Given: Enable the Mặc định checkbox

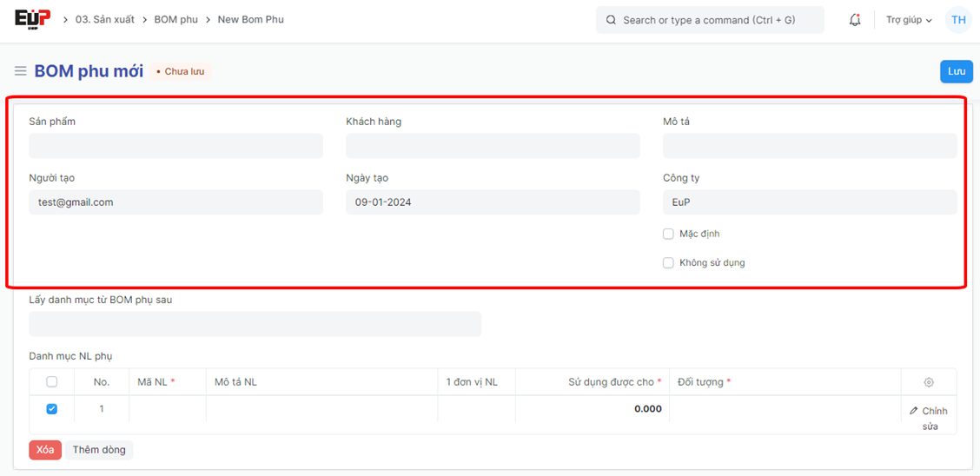Looking at the screenshot, I should click(668, 234).
